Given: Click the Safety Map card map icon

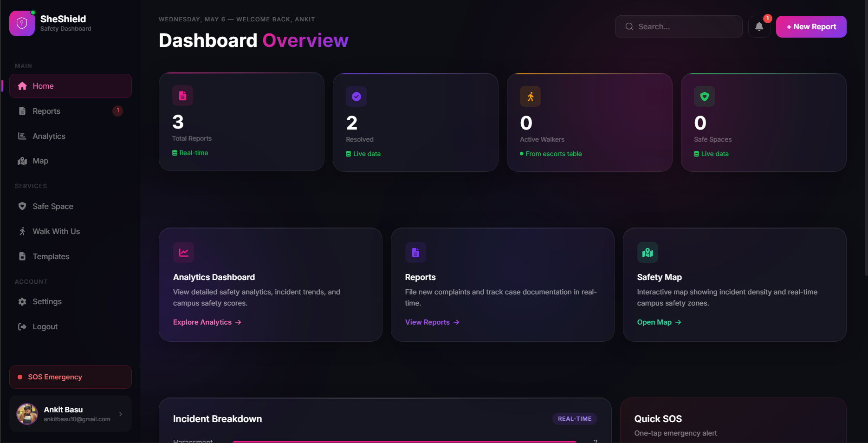Looking at the screenshot, I should pyautogui.click(x=648, y=253).
